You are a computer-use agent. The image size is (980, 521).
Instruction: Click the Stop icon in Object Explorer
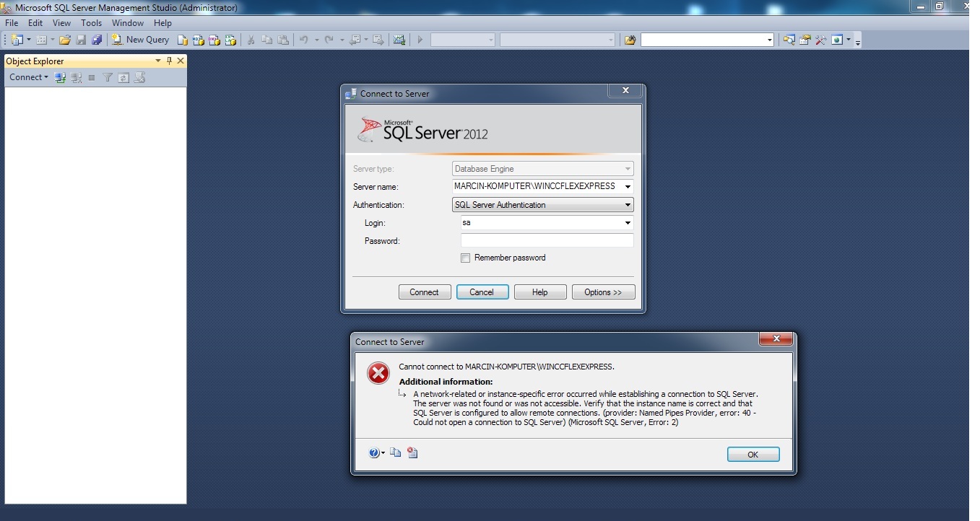click(x=92, y=77)
